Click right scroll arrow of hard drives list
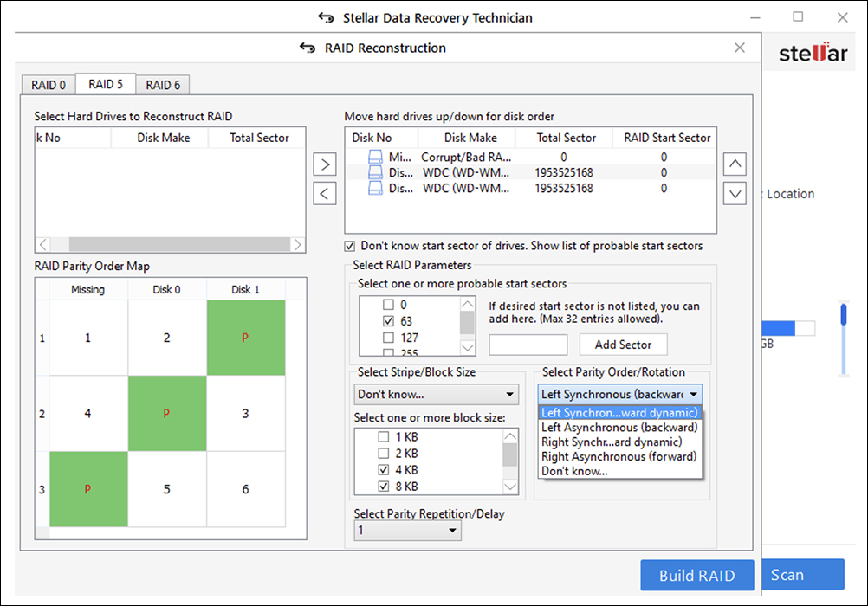868x606 pixels. 298,245
